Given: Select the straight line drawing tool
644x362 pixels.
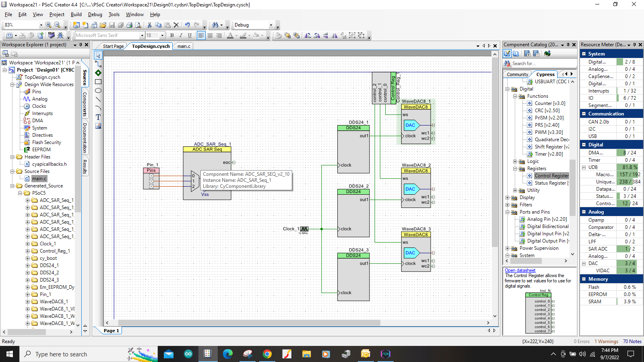Looking at the screenshot, I should 98,99.
